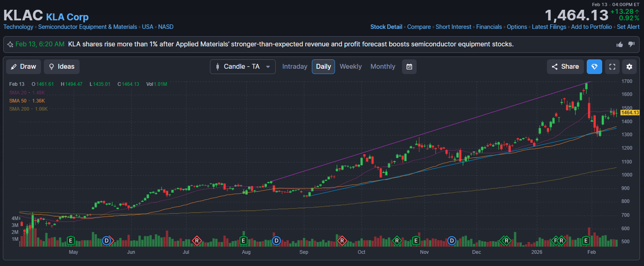Click the Share button
Screen dimensions: 644x266
[x=565, y=67]
